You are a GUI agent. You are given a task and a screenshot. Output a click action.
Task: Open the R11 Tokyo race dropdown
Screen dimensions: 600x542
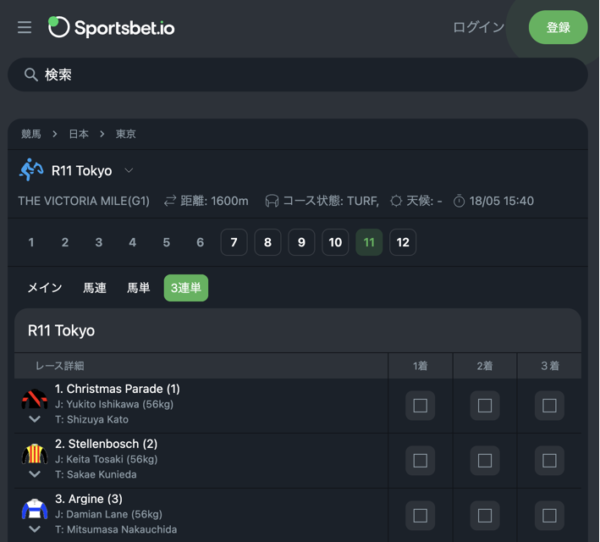[129, 170]
